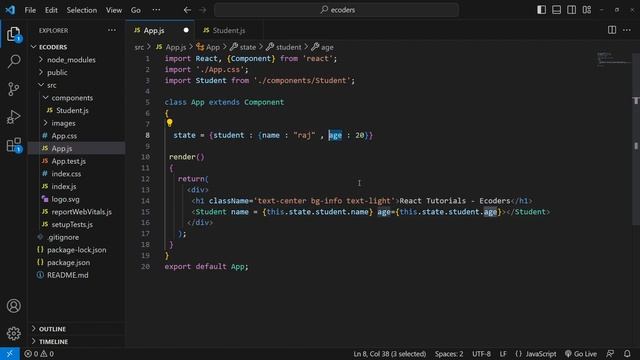Image resolution: width=640 pixels, height=360 pixels.
Task: Click the Go Live status bar button
Action: 581,354
